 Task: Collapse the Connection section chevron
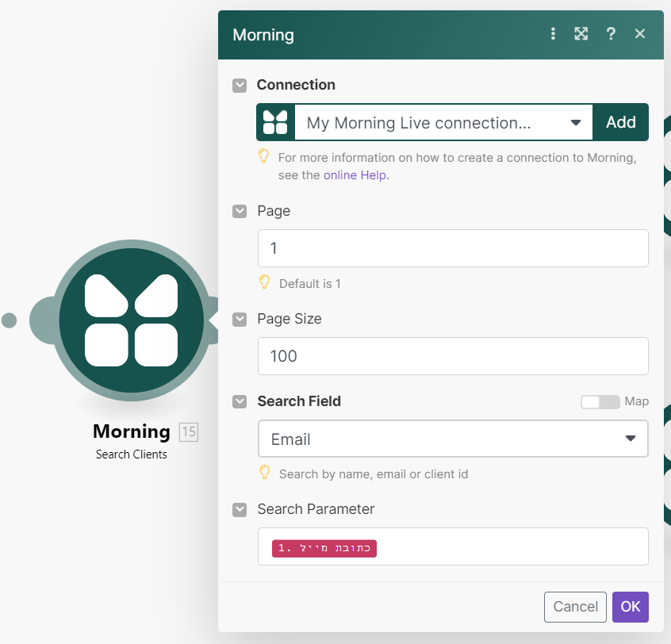point(240,85)
